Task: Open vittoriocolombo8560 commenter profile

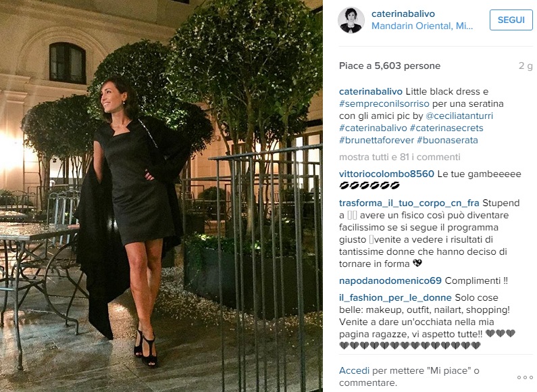Action: tap(386, 174)
